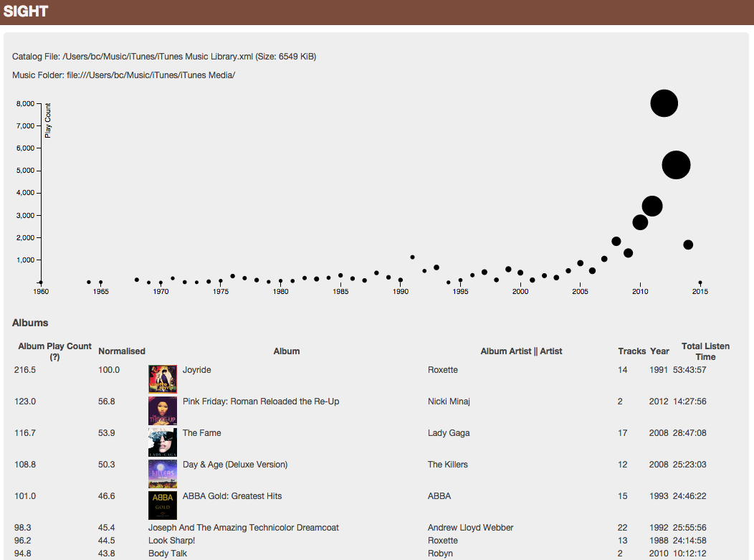Image resolution: width=754 pixels, height=560 pixels.
Task: Click the Day & Age album cover thumbnail
Action: click(x=163, y=474)
